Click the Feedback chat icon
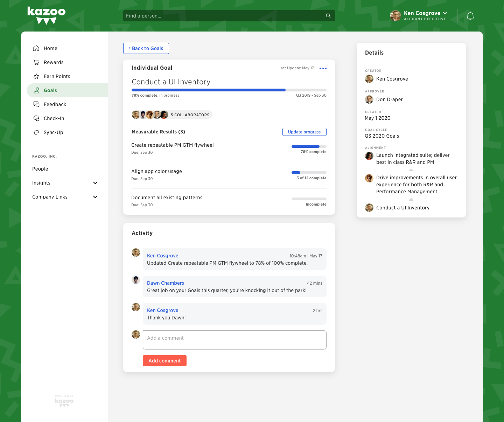Image resolution: width=504 pixels, height=422 pixels. 36,104
